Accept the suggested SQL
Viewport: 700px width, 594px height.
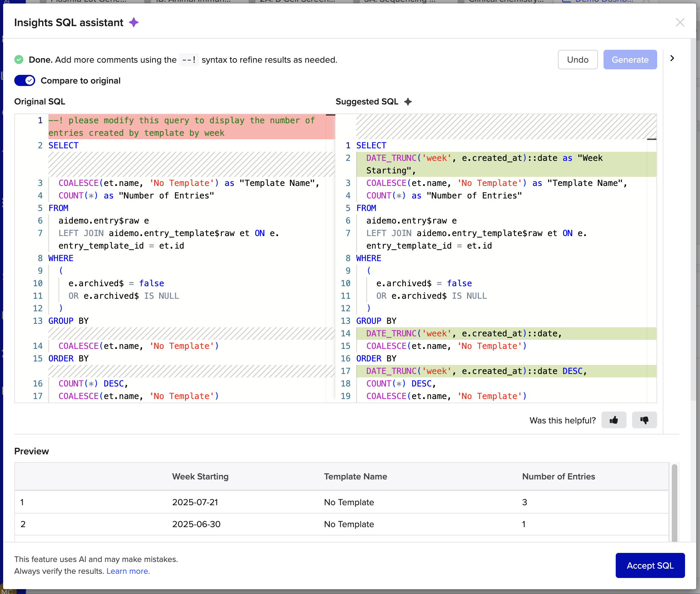click(x=650, y=565)
